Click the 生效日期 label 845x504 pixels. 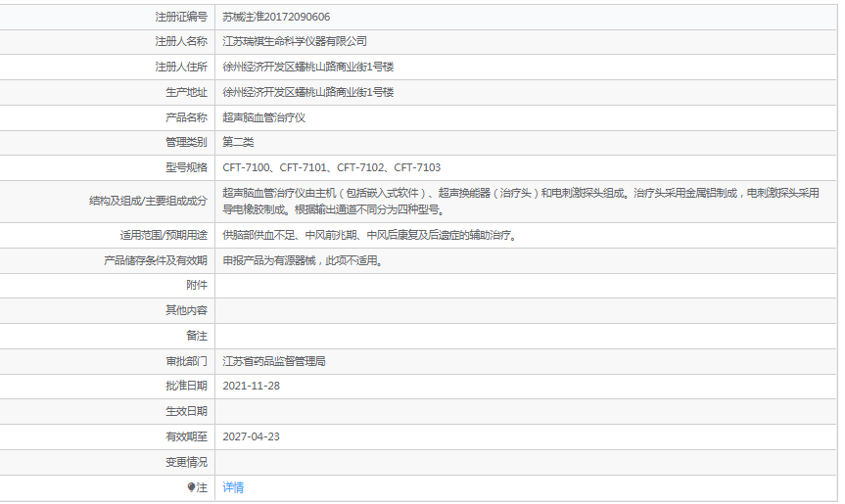(x=186, y=411)
